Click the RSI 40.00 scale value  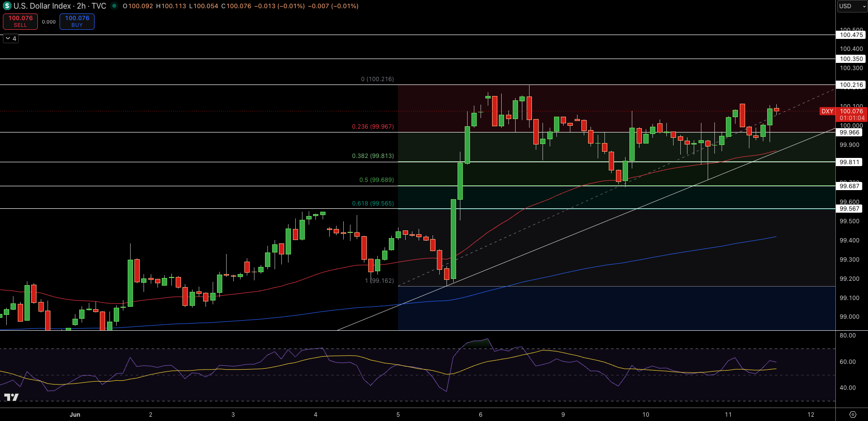[x=848, y=388]
